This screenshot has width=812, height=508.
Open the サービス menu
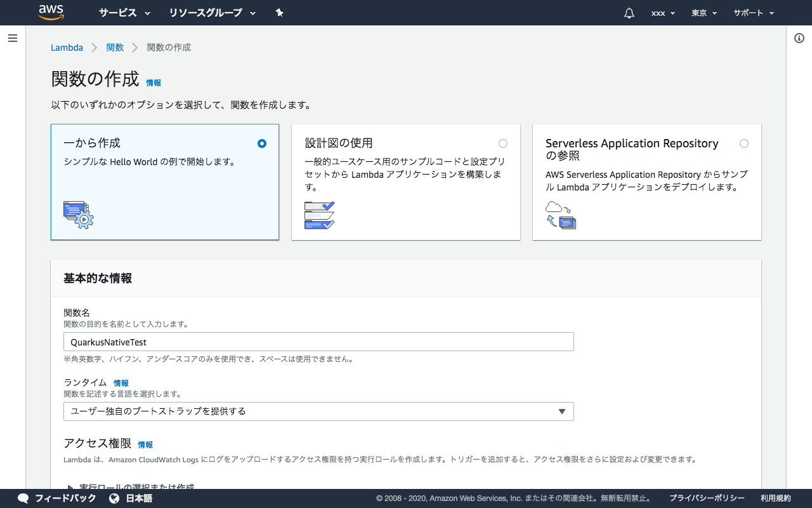124,13
